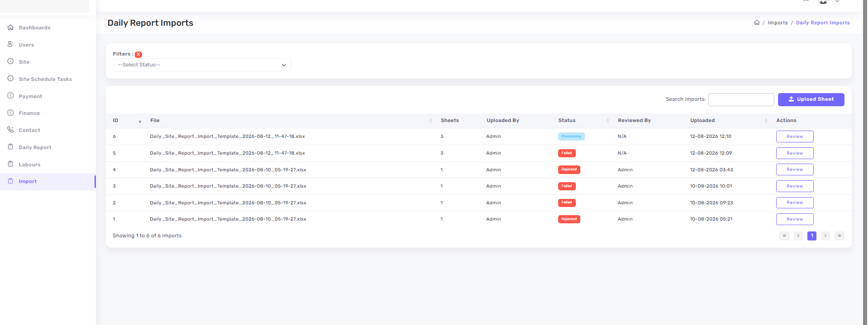Review import ID 4

click(x=795, y=170)
